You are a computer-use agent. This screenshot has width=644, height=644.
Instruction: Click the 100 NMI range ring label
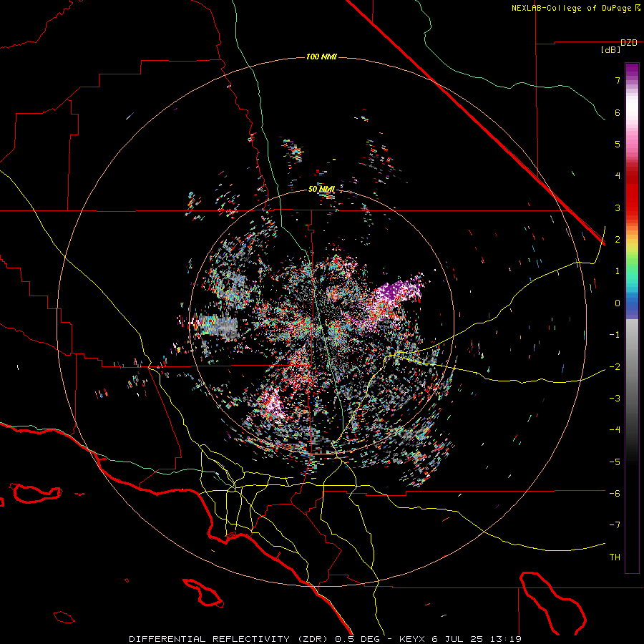point(321,57)
